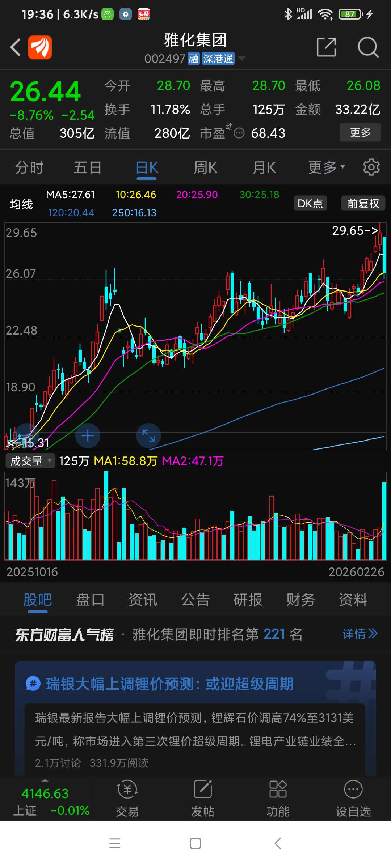Select the 周K chart tab
The height and width of the screenshot is (868, 391).
tap(205, 167)
